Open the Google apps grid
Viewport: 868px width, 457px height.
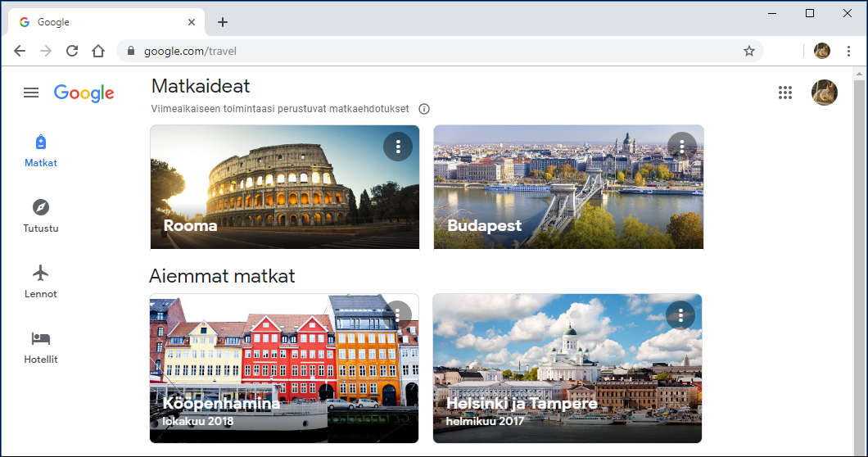click(x=785, y=93)
